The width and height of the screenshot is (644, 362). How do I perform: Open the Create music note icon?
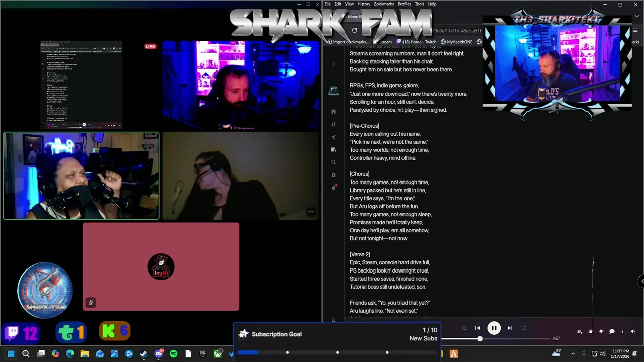pos(333,124)
